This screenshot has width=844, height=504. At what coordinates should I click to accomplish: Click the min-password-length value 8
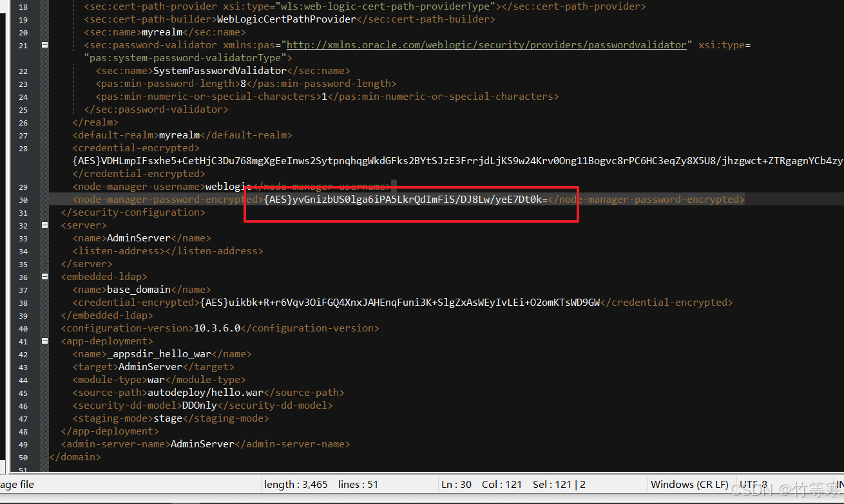243,84
